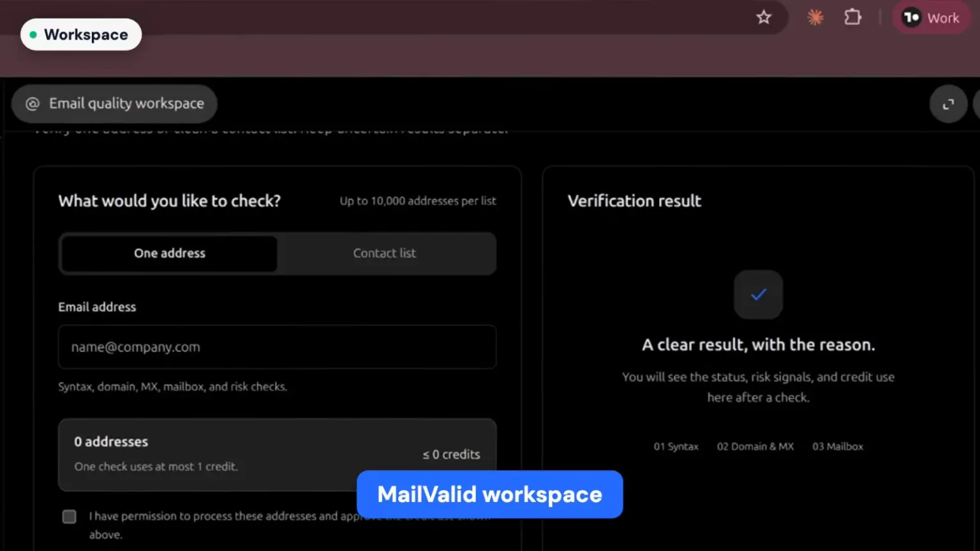
Task: Click the ≤ 0 credits value
Action: [x=451, y=455]
